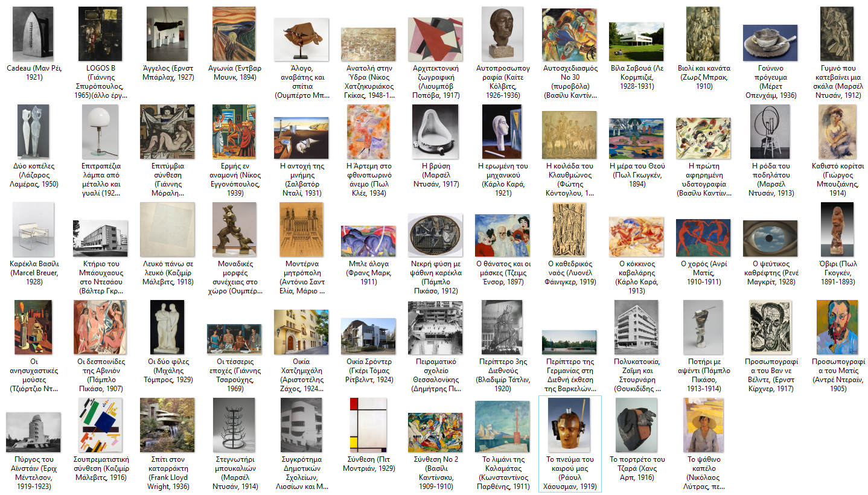Select Βιολί και κανάτα (Ζωρζ Μπρακ) thumbnail
The width and height of the screenshot is (868, 495).
pos(703,34)
